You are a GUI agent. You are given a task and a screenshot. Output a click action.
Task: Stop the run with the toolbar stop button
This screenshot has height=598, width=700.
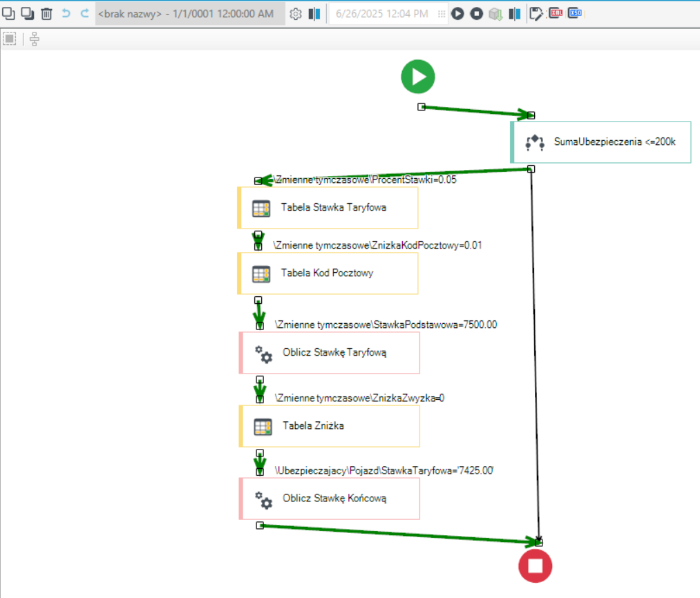(x=477, y=14)
